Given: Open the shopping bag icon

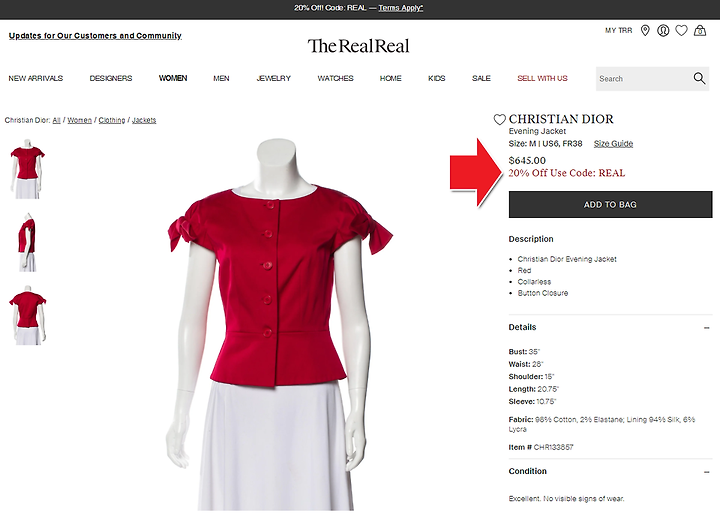Looking at the screenshot, I should click(700, 31).
